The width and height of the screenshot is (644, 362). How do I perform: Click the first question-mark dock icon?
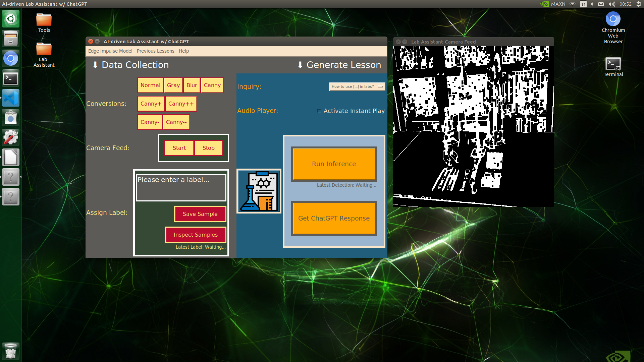[11, 177]
